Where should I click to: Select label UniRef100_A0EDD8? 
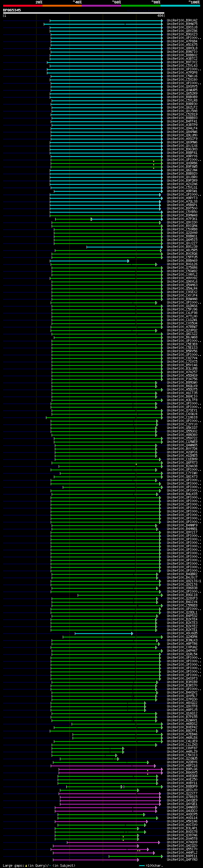(182, 776)
